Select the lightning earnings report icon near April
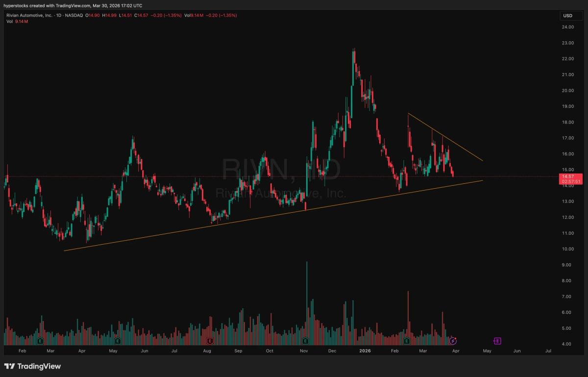Screen dimensions: 588x377 click(453, 340)
